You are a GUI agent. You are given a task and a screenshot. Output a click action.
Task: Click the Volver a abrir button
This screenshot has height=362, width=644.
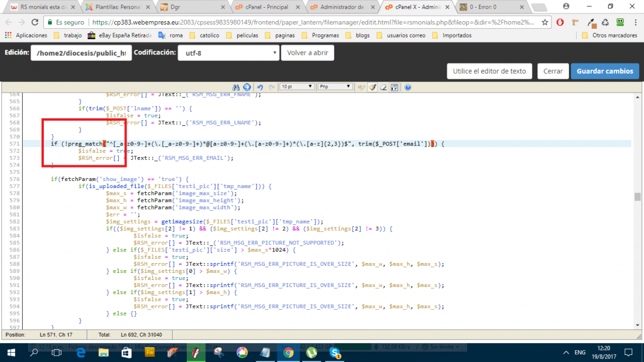(307, 53)
